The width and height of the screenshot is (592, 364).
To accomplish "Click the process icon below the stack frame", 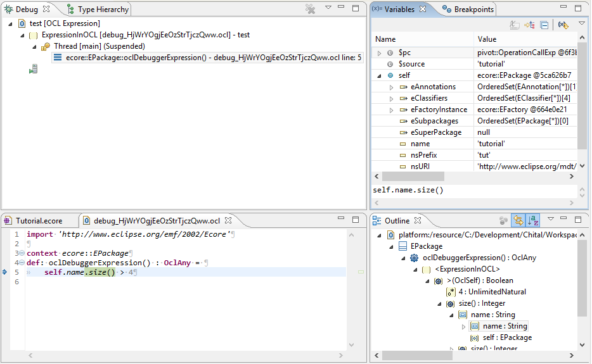I will point(33,69).
